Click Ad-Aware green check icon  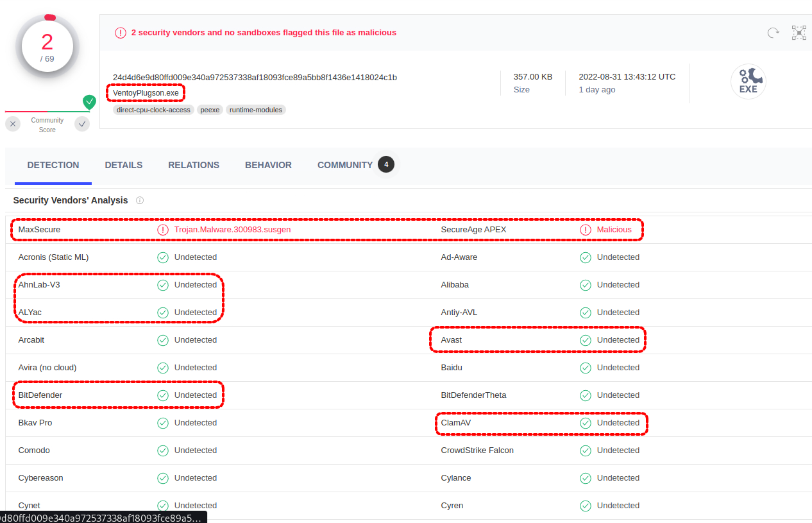click(x=586, y=257)
